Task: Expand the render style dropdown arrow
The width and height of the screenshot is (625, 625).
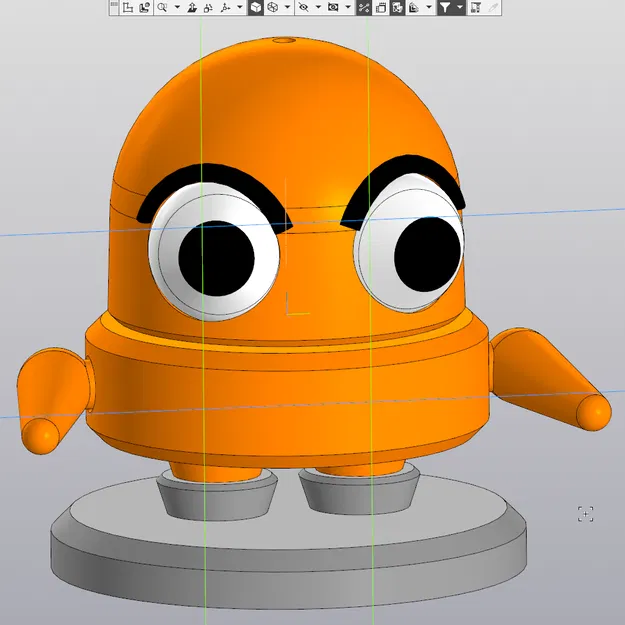Action: (287, 7)
